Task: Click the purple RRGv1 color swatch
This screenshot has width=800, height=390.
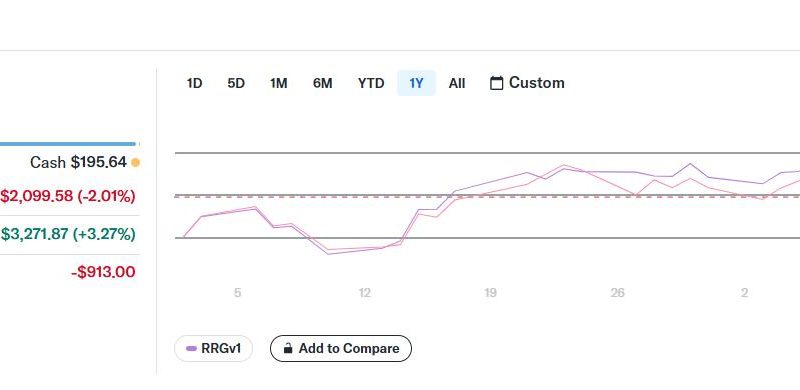Action: click(192, 349)
